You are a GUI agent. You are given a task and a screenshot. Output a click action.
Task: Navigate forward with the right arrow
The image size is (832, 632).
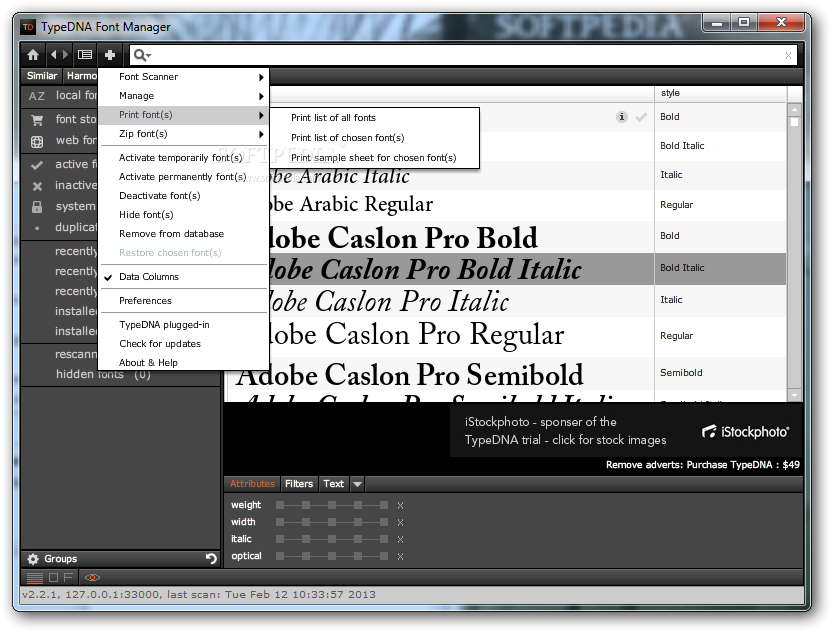65,55
